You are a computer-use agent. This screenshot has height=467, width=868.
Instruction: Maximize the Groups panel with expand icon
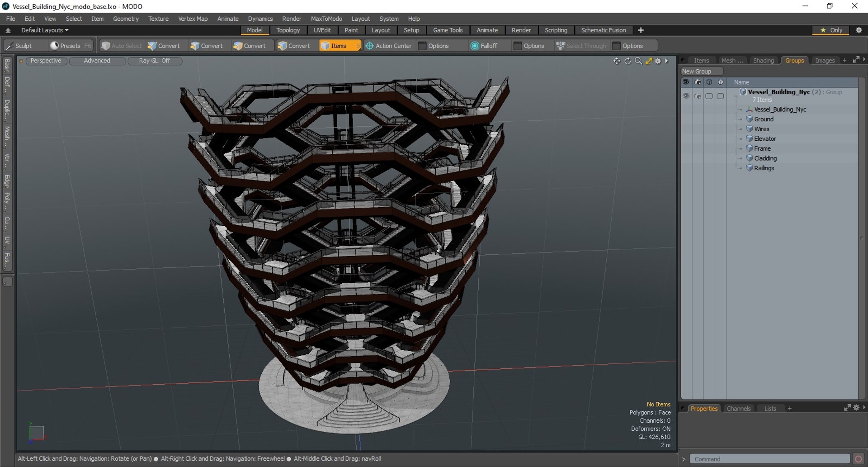click(x=856, y=60)
